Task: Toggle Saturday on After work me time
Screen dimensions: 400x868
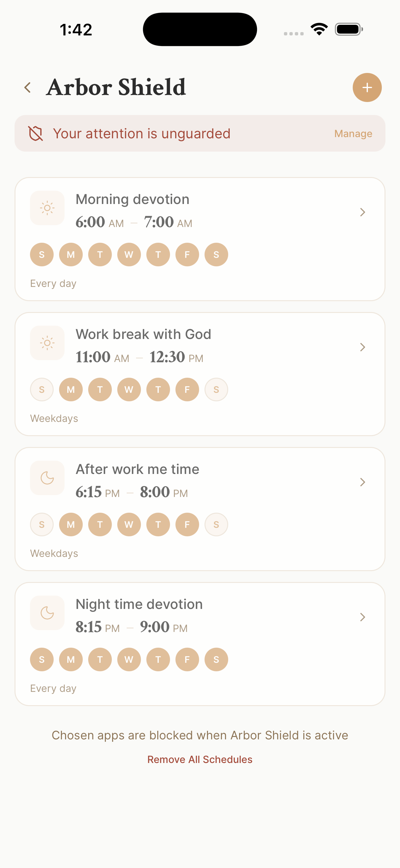Action: [216, 524]
